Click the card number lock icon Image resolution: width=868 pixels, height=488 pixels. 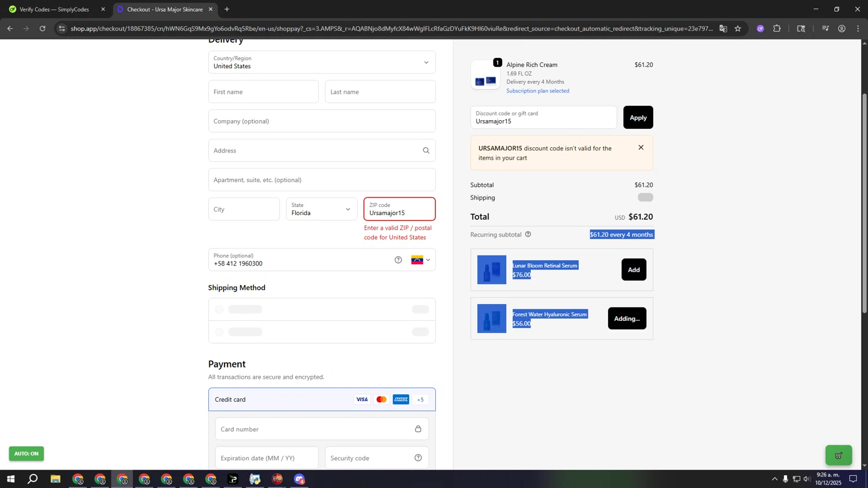tap(418, 429)
